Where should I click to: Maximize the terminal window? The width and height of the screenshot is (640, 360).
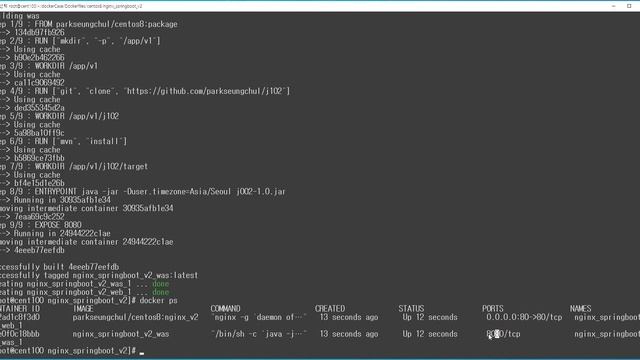click(x=629, y=6)
